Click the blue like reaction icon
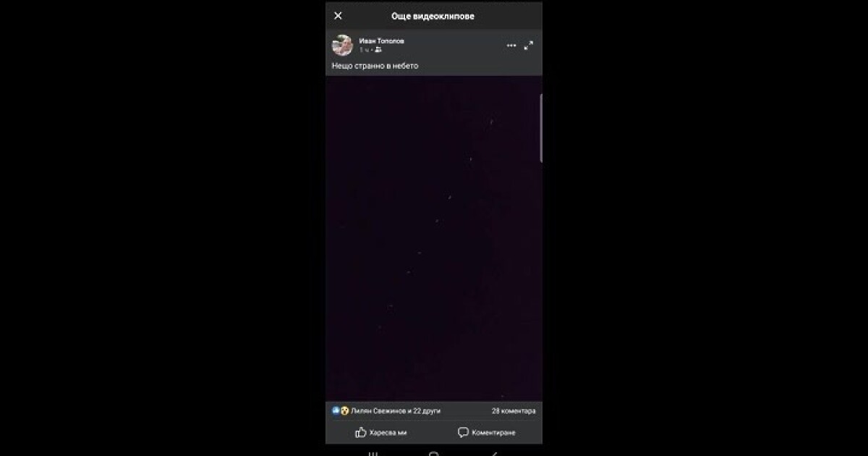Viewport: 868px width, 456px height. click(x=336, y=410)
